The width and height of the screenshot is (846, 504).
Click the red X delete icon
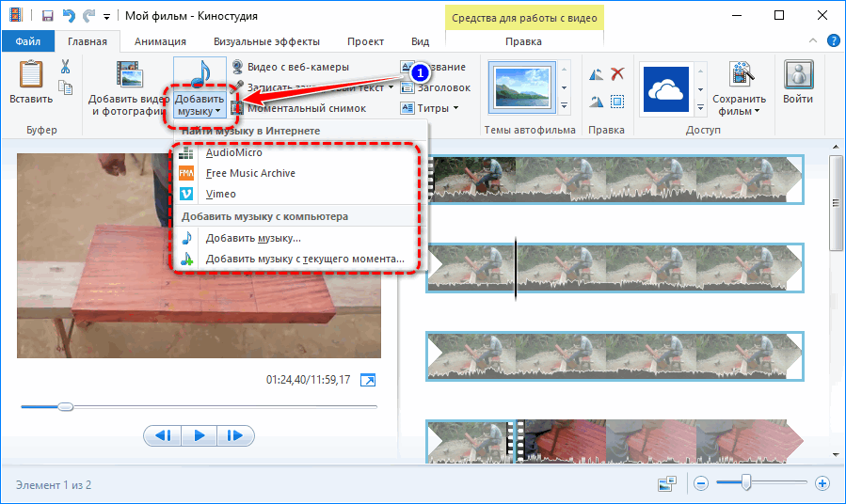617,74
